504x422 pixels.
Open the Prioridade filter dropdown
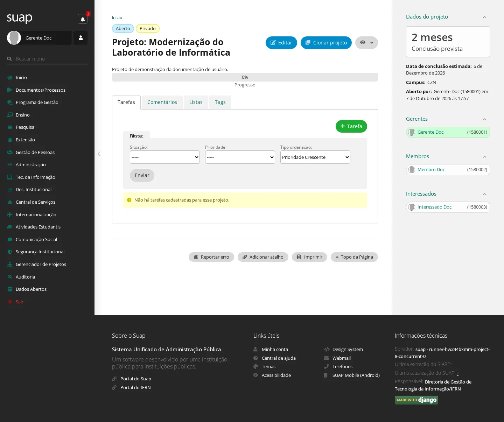click(x=240, y=157)
